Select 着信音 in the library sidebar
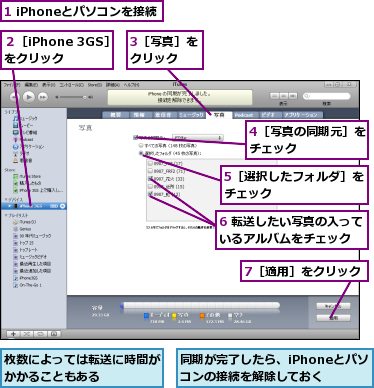This screenshot has width=374, height=388. (23, 160)
